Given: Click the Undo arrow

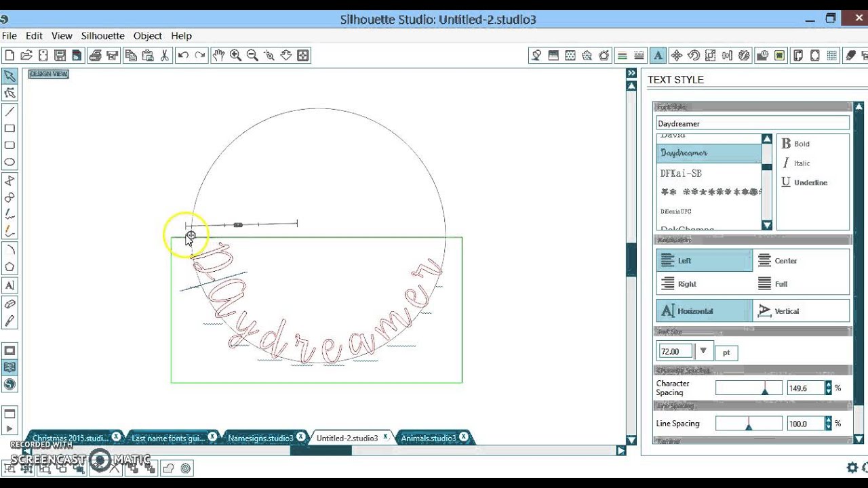Looking at the screenshot, I should click(183, 56).
